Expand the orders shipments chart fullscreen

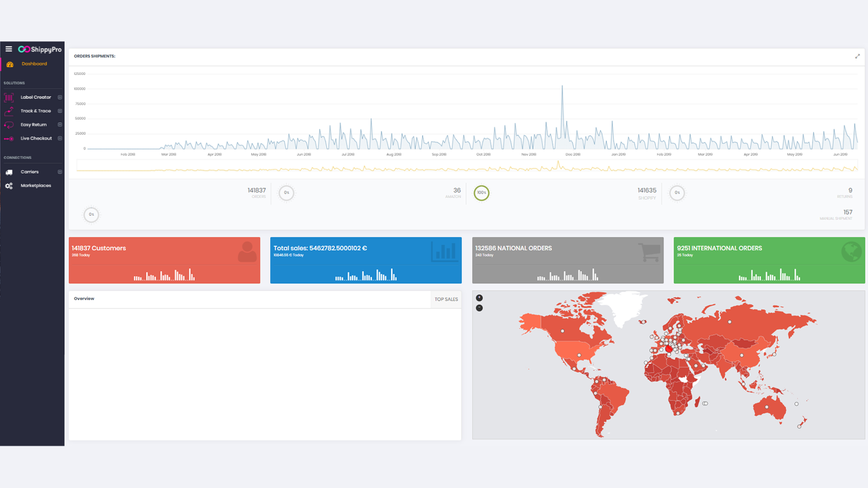(857, 56)
